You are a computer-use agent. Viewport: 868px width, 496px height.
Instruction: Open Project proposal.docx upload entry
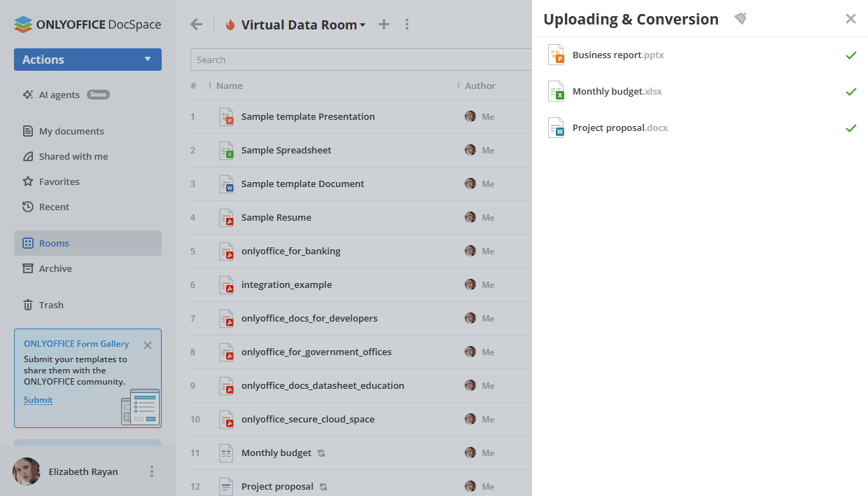tap(619, 128)
